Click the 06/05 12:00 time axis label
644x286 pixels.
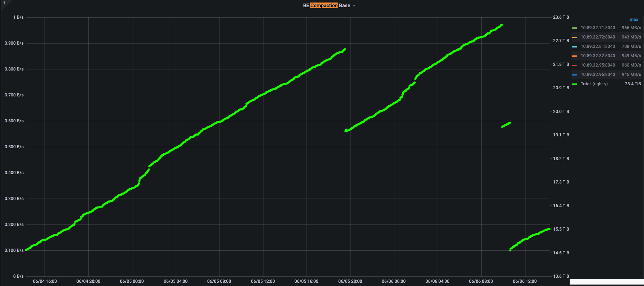click(x=263, y=281)
